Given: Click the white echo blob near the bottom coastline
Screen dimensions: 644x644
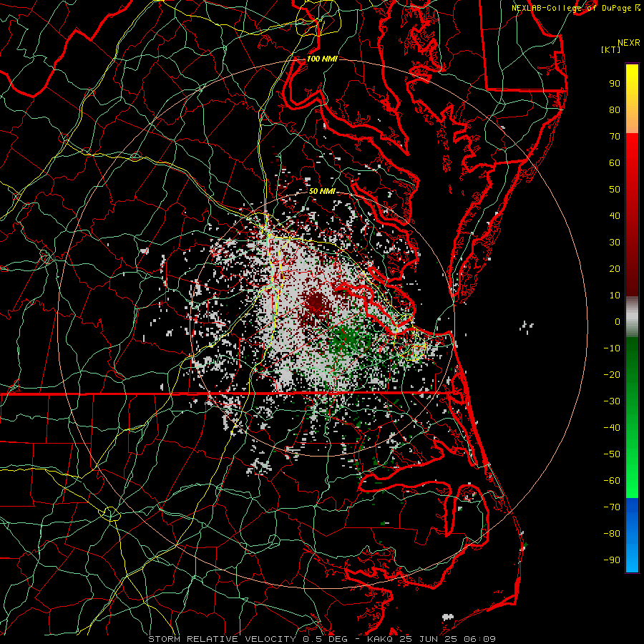Looking at the screenshot, I should coord(448,617).
